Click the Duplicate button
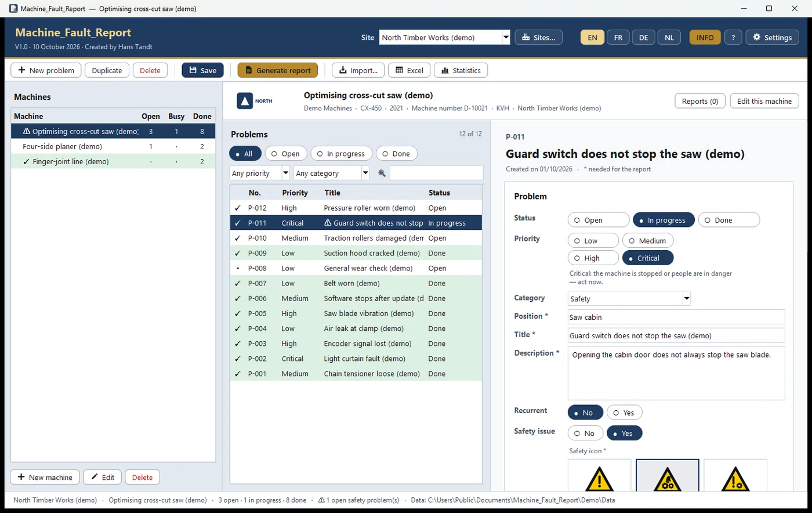 click(107, 70)
